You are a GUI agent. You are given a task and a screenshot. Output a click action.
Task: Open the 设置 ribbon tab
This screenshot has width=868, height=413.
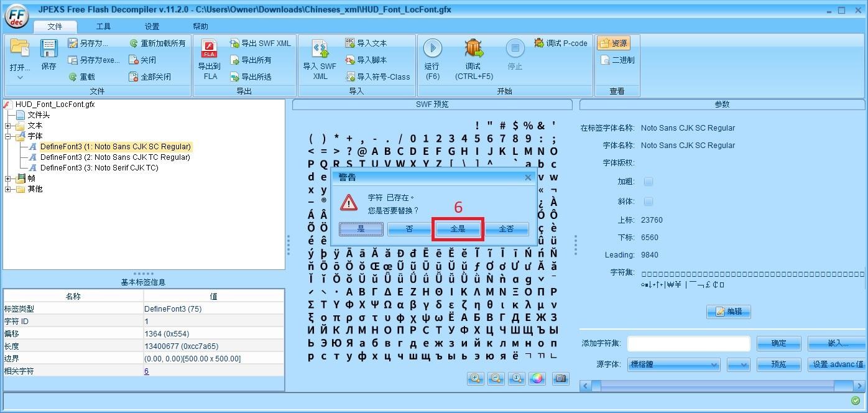click(x=152, y=27)
